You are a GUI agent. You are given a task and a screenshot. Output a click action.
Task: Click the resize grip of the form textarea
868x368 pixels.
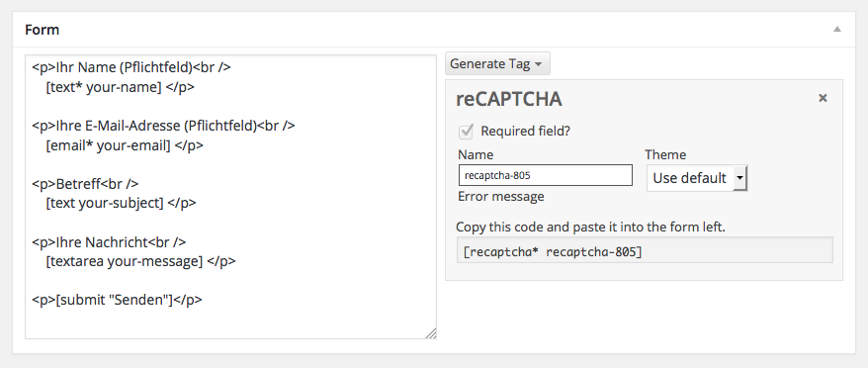[x=431, y=333]
